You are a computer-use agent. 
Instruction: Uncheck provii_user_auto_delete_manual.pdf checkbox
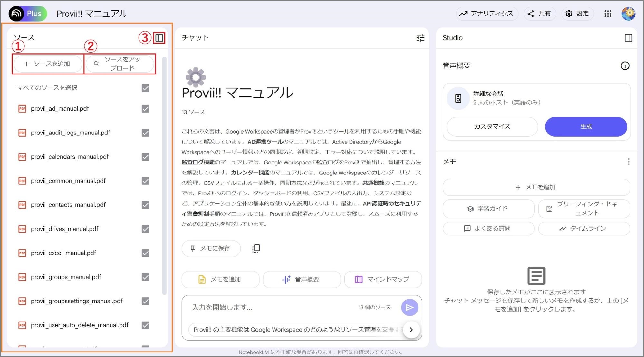click(x=146, y=325)
